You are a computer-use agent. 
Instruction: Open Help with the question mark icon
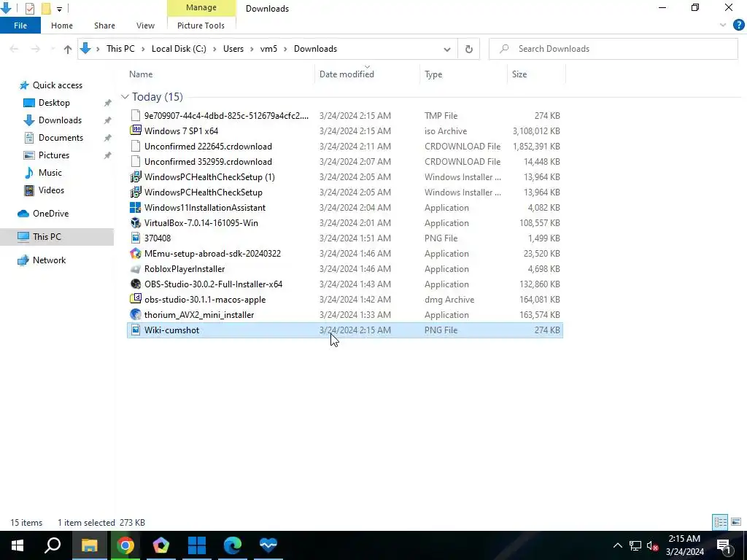point(738,25)
